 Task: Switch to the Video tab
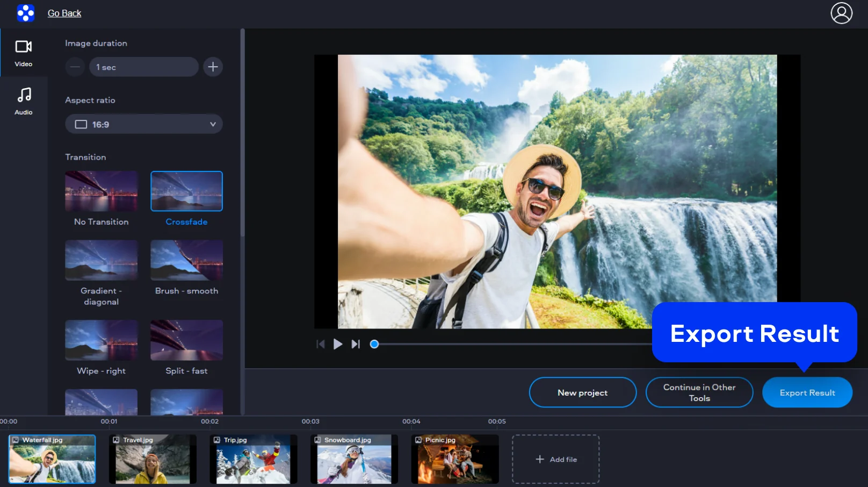(24, 53)
